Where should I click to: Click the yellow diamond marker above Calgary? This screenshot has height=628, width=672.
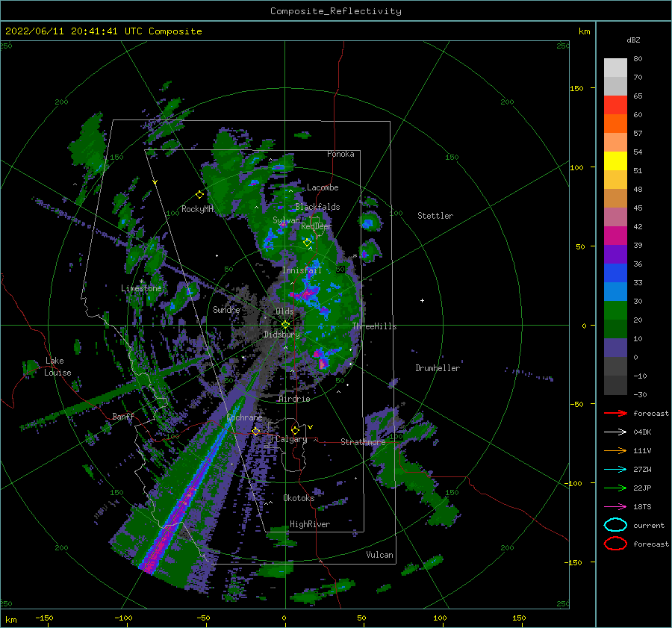pyautogui.click(x=295, y=430)
